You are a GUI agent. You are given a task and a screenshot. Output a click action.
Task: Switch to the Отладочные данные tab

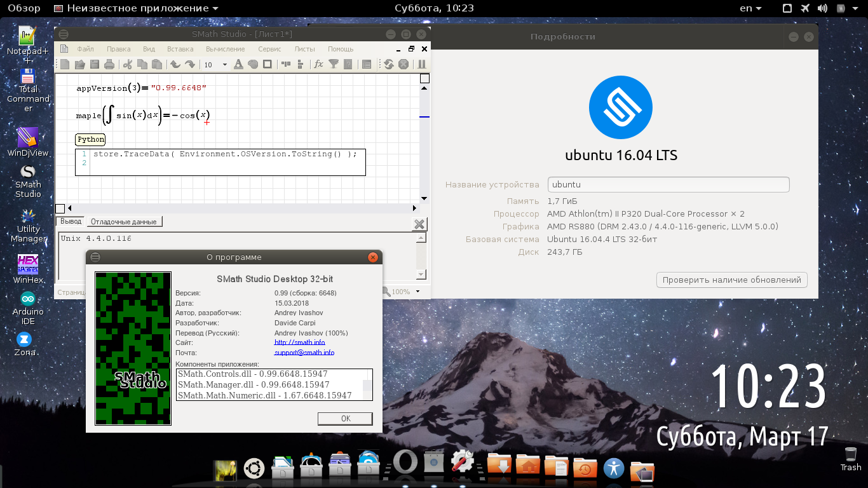(x=123, y=222)
